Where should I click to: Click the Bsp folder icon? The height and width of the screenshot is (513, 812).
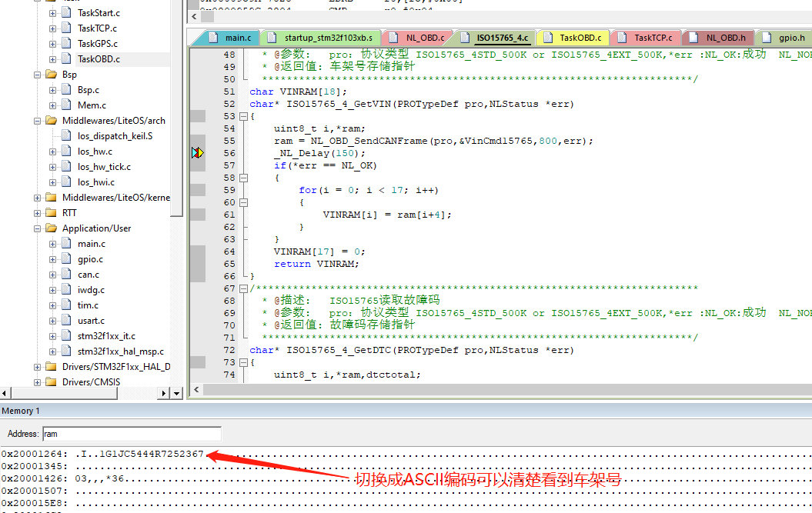pos(52,74)
